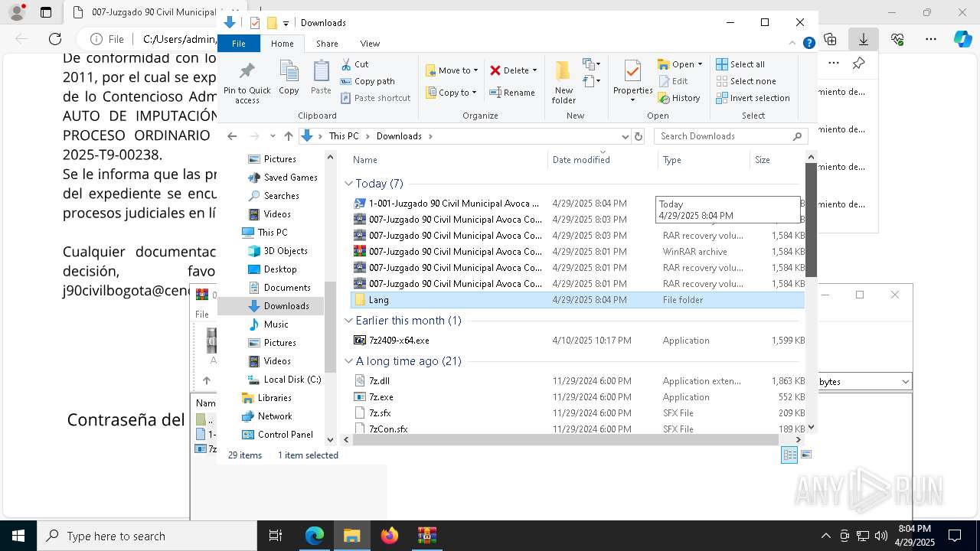The image size is (980, 551).
Task: Click the Copy ribbon button
Action: click(289, 78)
